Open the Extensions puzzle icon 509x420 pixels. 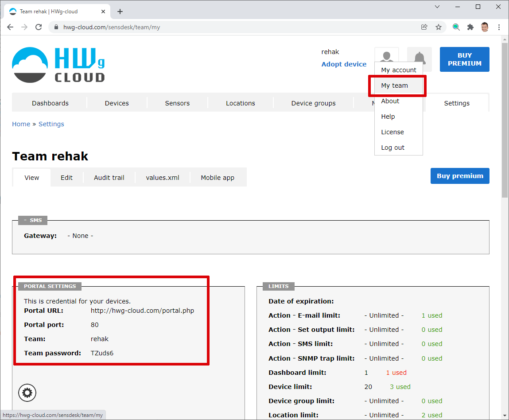(470, 27)
